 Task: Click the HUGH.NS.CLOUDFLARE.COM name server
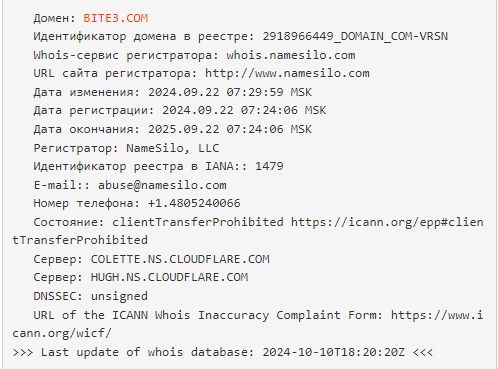[x=169, y=277]
